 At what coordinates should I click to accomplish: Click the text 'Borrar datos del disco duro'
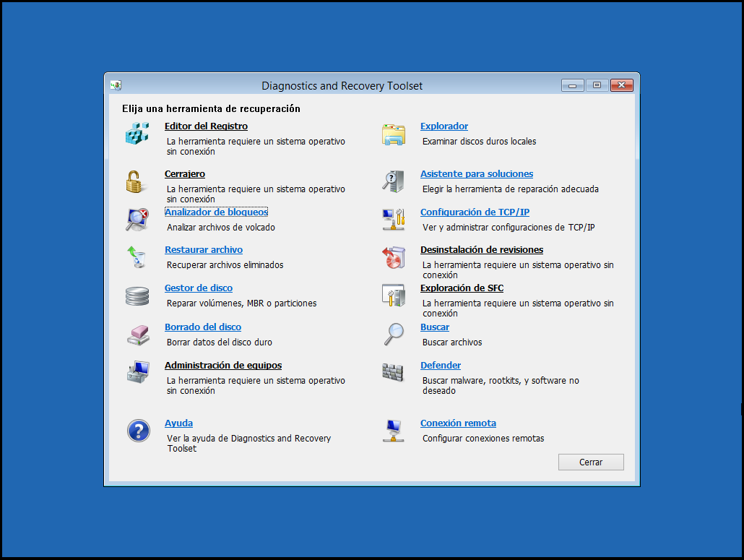click(219, 343)
